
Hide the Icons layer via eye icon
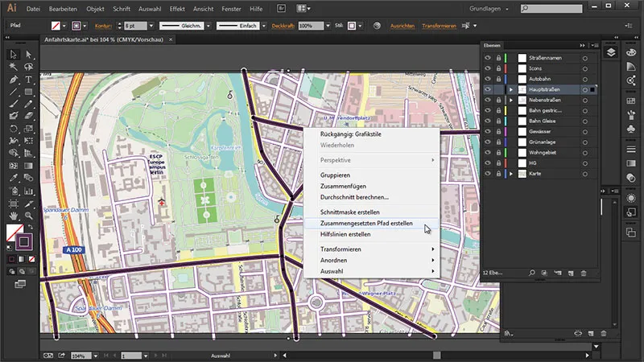coord(488,68)
